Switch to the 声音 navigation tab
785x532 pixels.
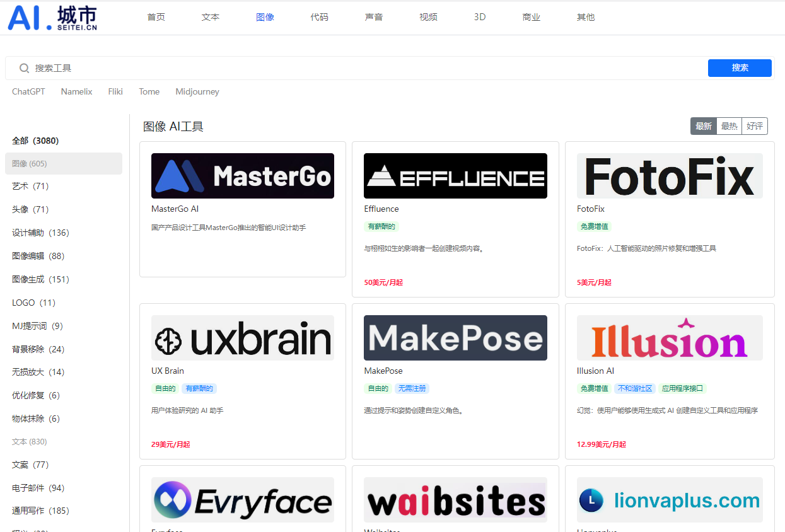pos(374,17)
